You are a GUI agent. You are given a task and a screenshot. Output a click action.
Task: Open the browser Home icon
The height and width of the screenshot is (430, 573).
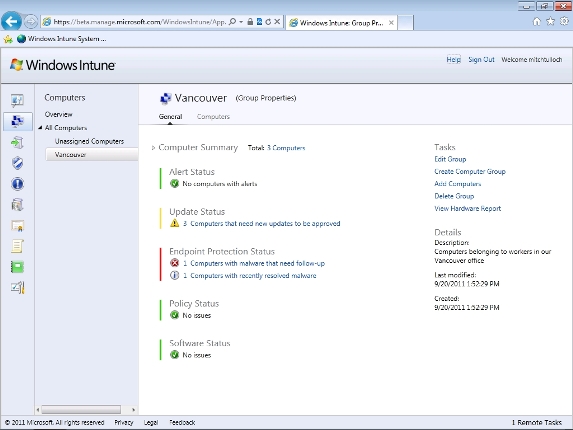[x=536, y=22]
